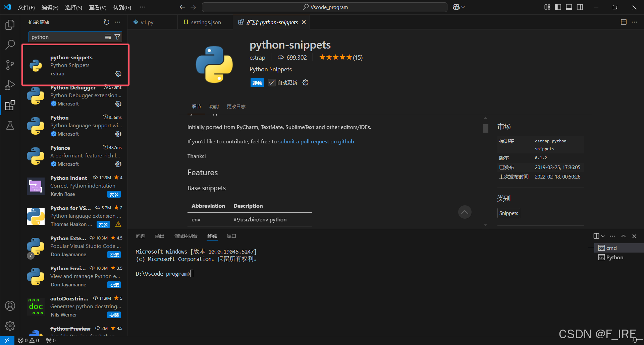Screen dimensions: 644x345
Task: Follow the submit a pull request on github link
Action: (316, 141)
